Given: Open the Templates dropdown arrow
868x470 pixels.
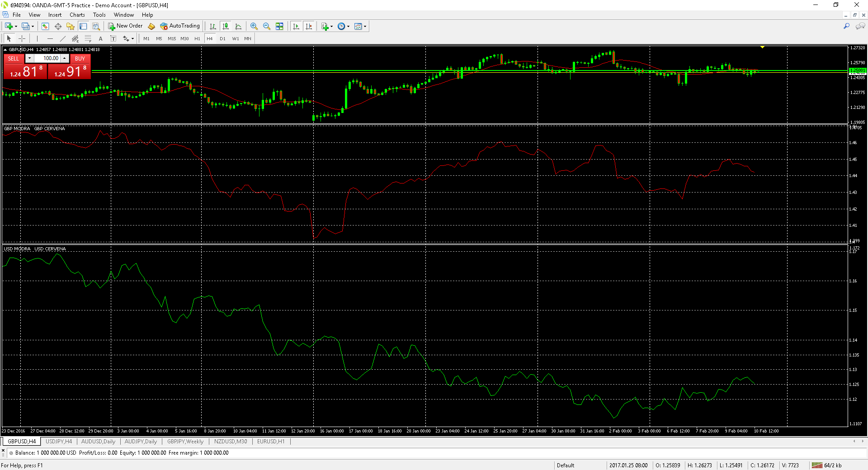Looking at the screenshot, I should tap(365, 26).
